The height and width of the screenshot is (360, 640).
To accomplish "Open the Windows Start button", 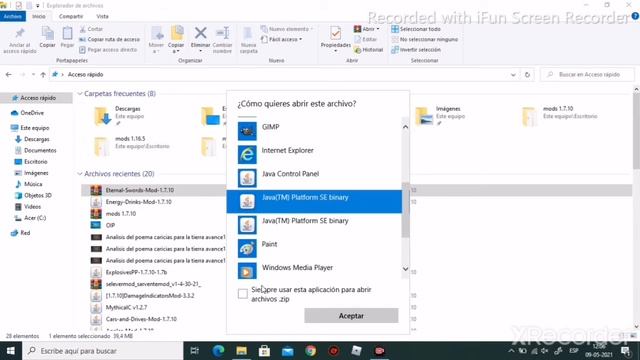I will pos(11,351).
